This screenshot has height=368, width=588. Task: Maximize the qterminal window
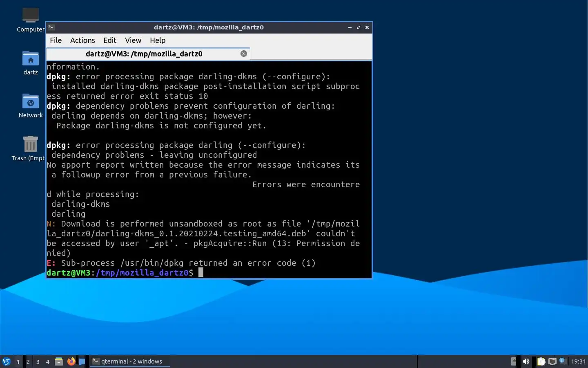(x=359, y=27)
